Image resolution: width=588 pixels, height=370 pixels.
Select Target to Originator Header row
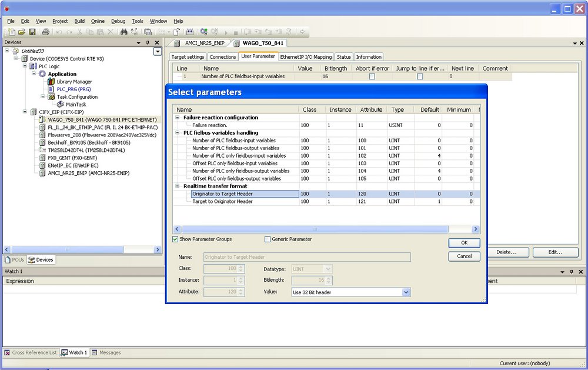(222, 201)
